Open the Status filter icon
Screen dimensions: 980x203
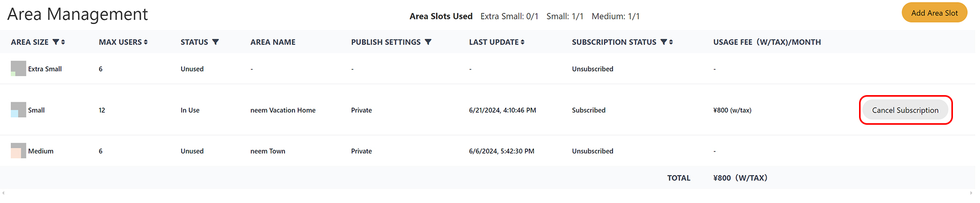215,42
